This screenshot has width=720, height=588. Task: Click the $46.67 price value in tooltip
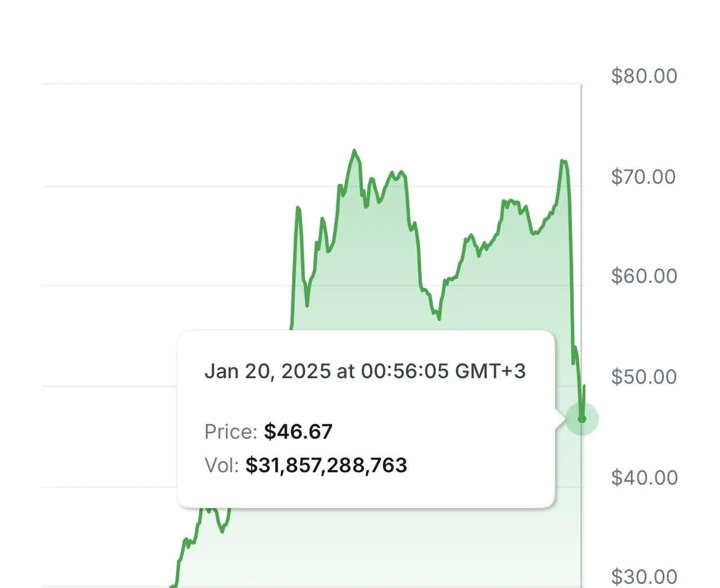pos(298,432)
